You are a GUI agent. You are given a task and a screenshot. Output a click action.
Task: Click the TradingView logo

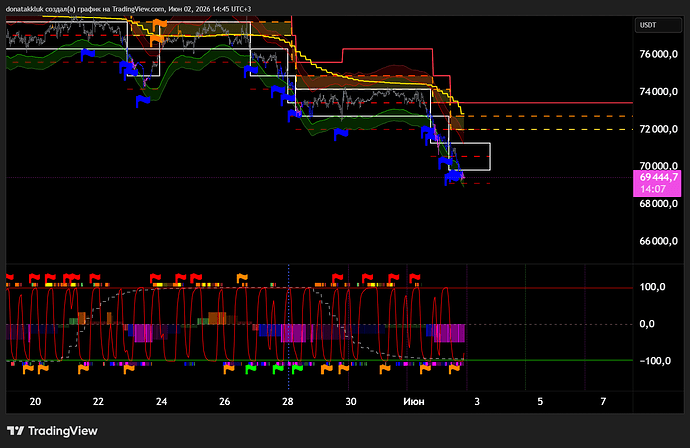[x=52, y=431]
